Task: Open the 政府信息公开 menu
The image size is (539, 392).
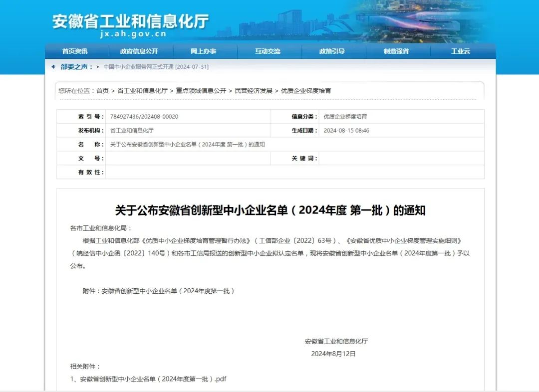Action: 140,51
